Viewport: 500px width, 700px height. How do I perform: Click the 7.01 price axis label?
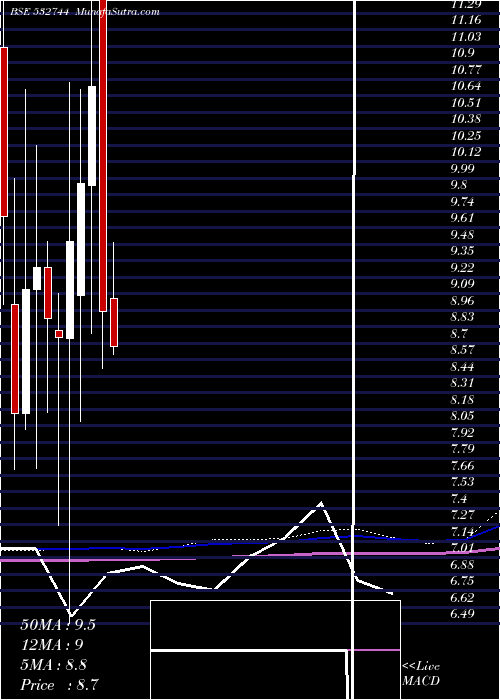(x=463, y=548)
